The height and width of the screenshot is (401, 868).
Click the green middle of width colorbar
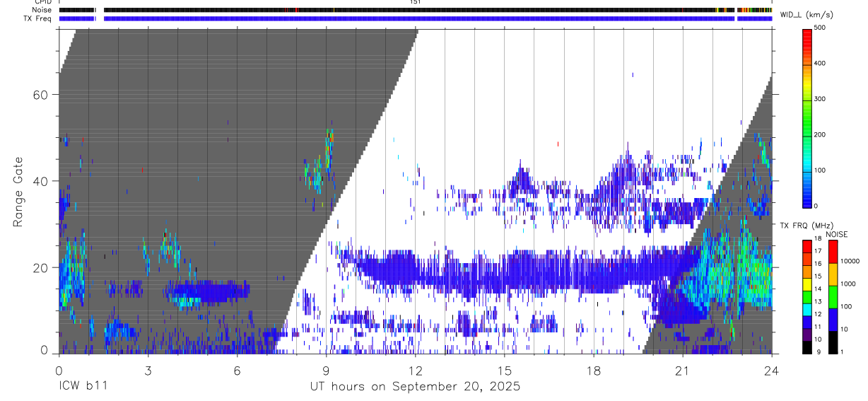[807, 120]
